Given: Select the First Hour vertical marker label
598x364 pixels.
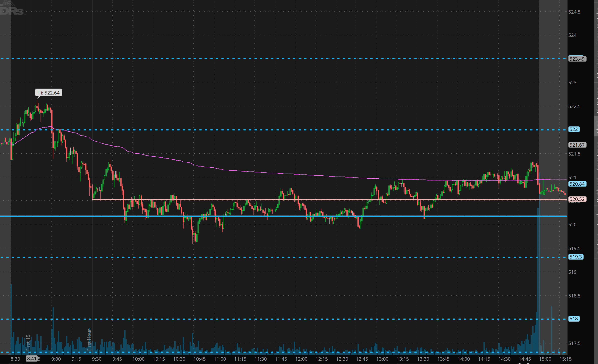Looking at the screenshot, I should [89, 339].
